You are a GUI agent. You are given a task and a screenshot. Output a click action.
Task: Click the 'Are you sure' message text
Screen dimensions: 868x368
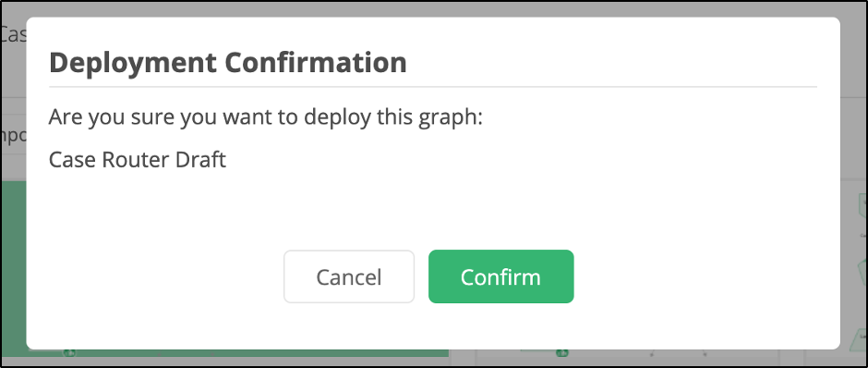[266, 117]
